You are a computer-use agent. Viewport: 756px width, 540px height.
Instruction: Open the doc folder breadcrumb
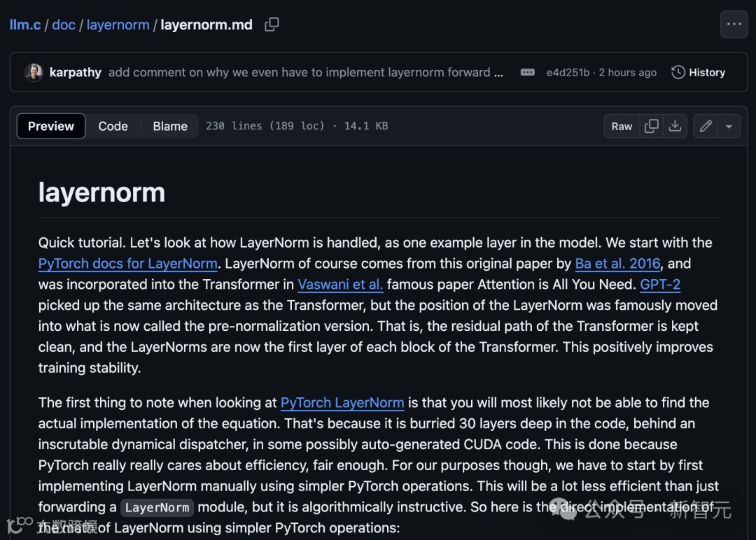[64, 24]
